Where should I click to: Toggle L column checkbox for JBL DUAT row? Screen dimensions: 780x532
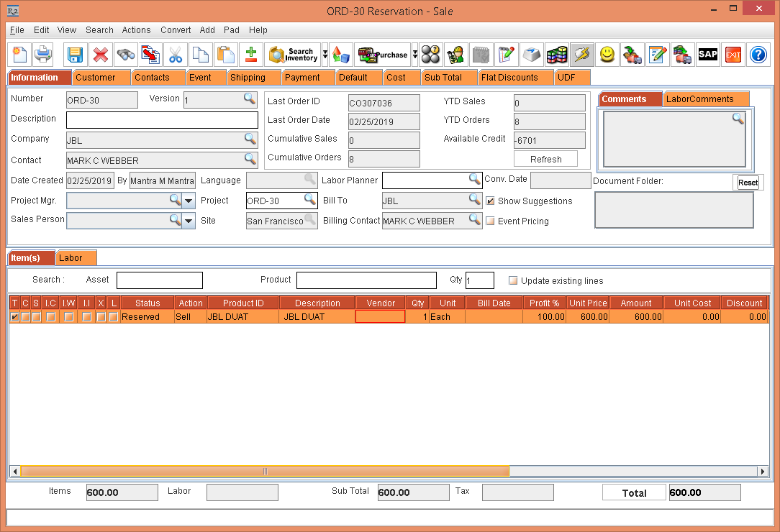click(114, 317)
